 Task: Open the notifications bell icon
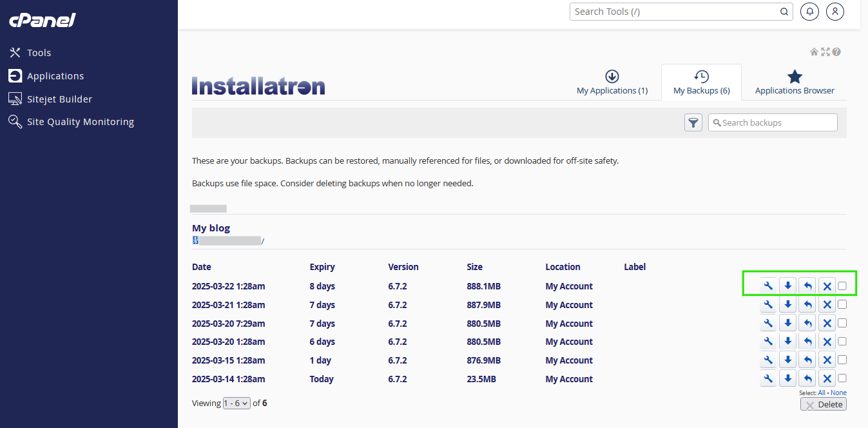pyautogui.click(x=810, y=12)
